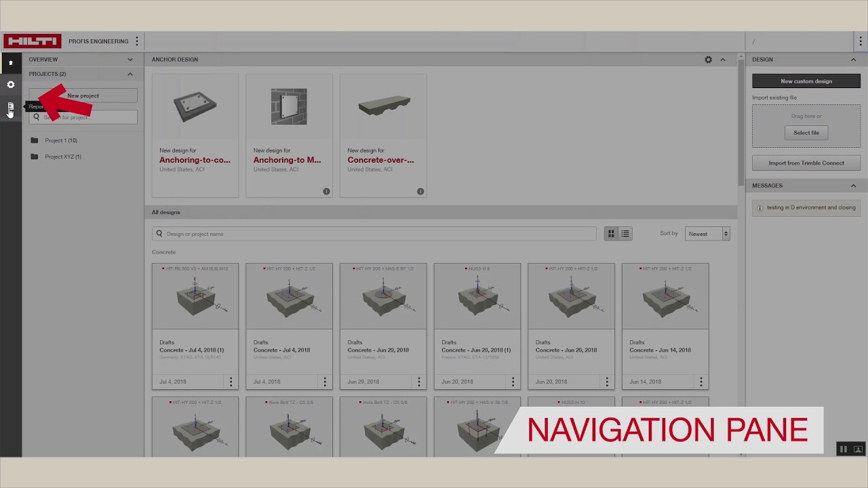Show info for the Anchoring-to-M... design card
This screenshot has height=488, width=868.
click(x=326, y=191)
